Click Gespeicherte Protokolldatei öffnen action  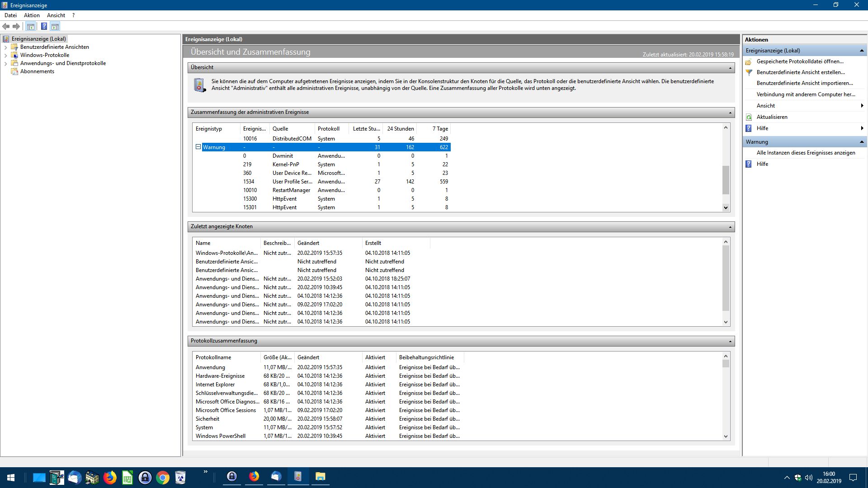pyautogui.click(x=800, y=61)
